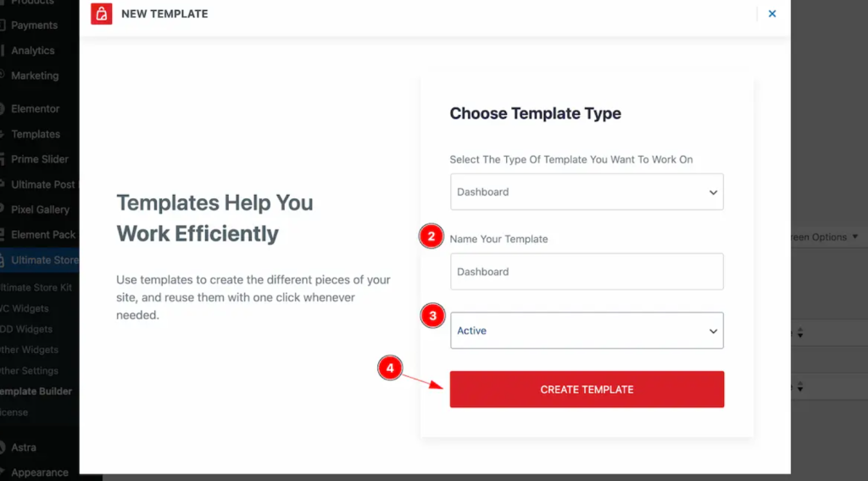Open the Elementor menu
This screenshot has width=868, height=481.
[x=35, y=109]
